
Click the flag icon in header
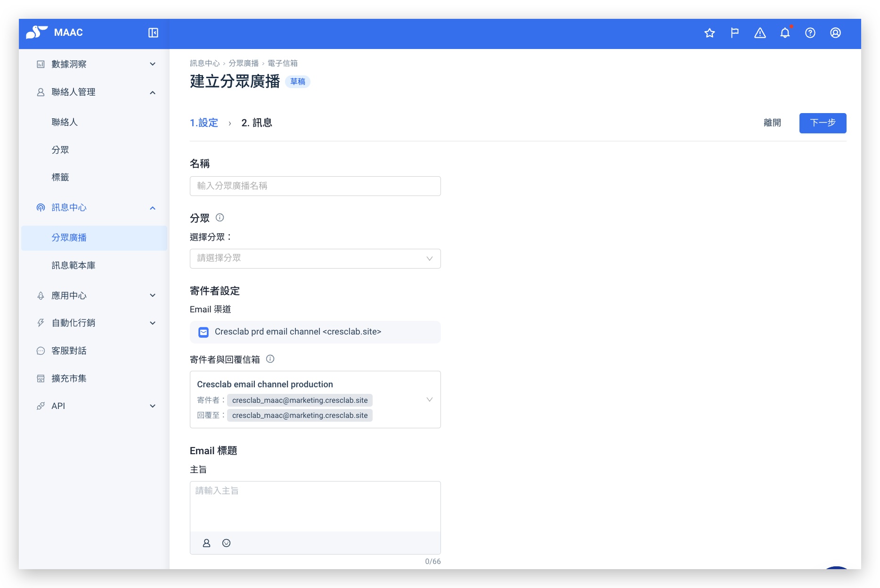[734, 33]
